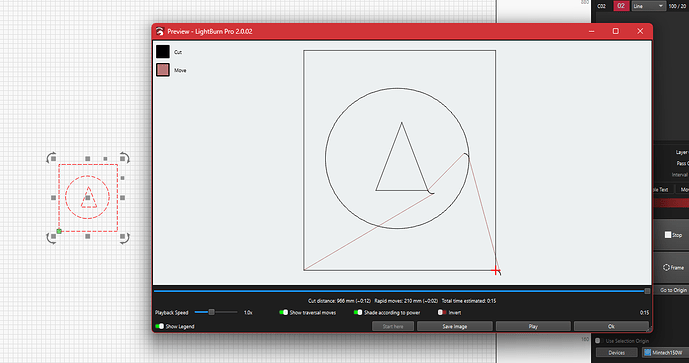Toggle Shade according to power switch
This screenshot has width=689, height=363.
[358, 312]
